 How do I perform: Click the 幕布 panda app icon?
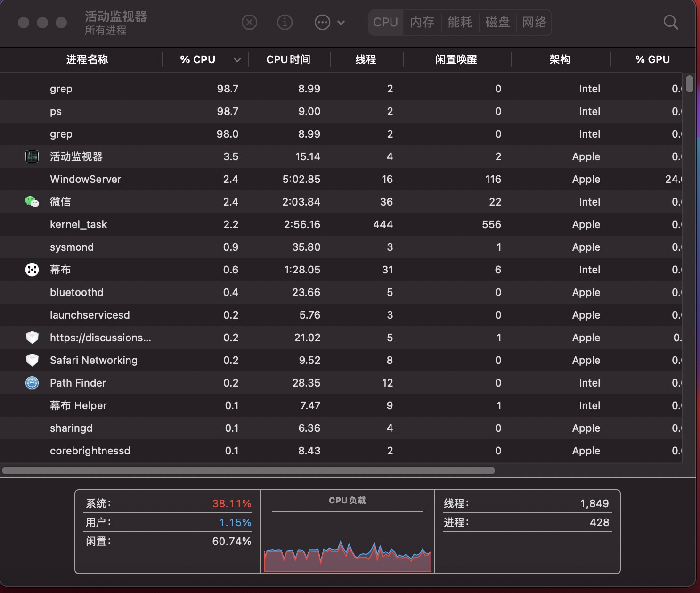tap(32, 270)
